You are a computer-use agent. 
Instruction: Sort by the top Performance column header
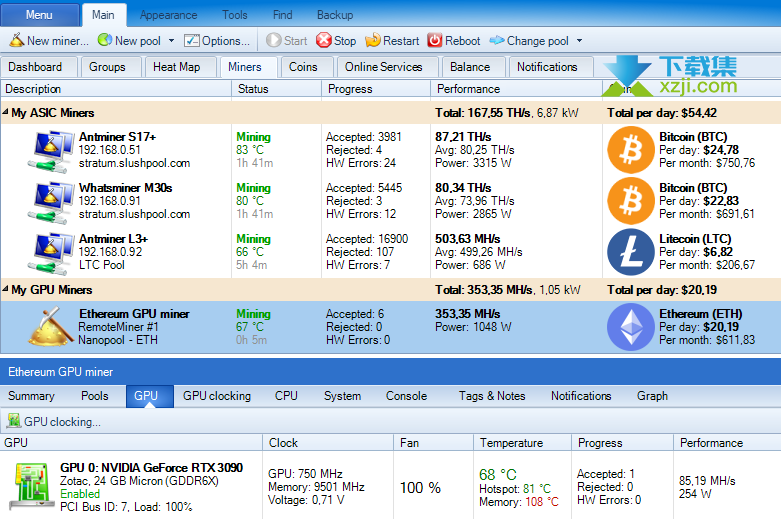coord(517,89)
